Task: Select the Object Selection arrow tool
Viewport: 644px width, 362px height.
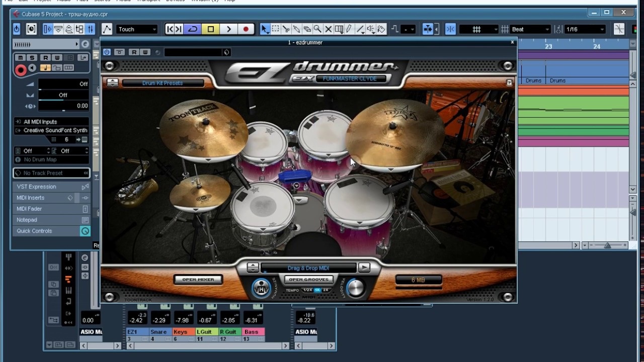Action: [265, 29]
